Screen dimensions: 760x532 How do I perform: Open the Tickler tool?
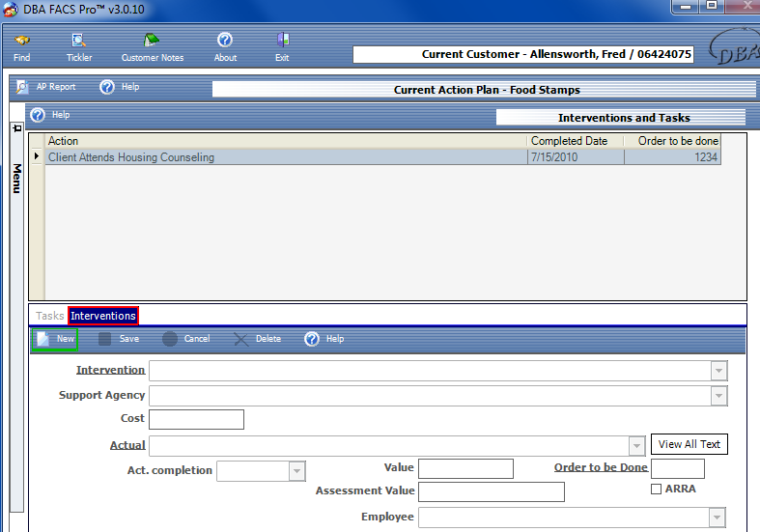pos(79,42)
